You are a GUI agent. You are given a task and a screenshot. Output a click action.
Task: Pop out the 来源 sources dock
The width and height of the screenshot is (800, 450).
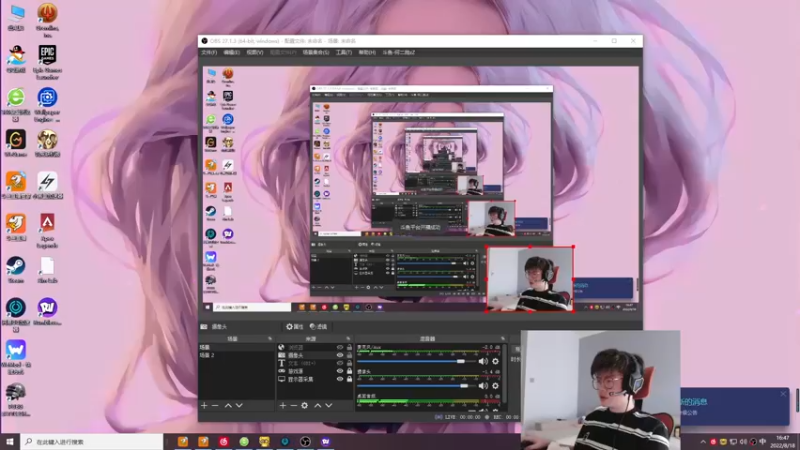pos(348,339)
